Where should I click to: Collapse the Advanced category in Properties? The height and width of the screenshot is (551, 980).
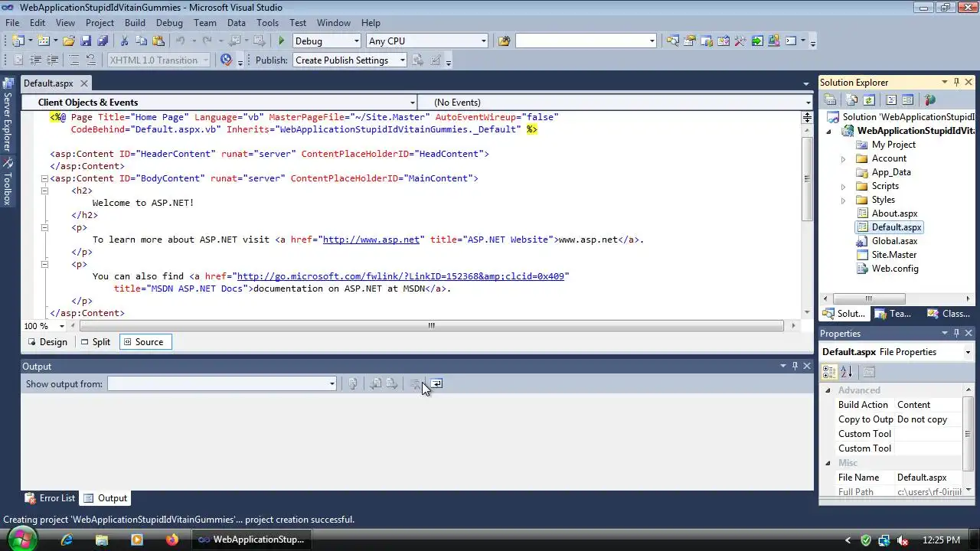click(x=828, y=390)
